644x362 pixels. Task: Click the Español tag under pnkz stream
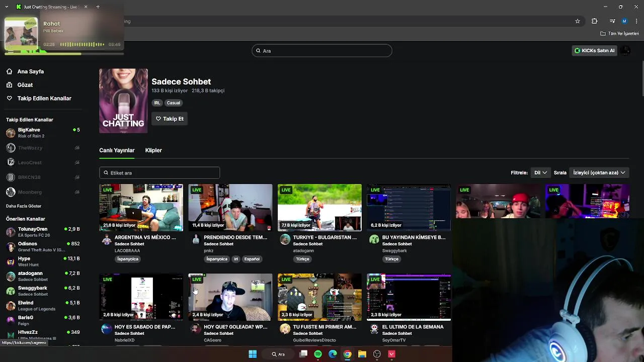252,259
